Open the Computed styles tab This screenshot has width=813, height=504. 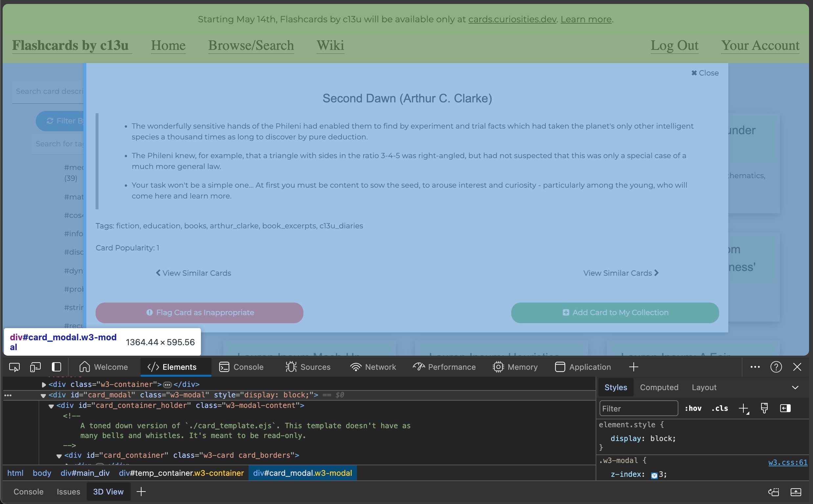(x=659, y=387)
